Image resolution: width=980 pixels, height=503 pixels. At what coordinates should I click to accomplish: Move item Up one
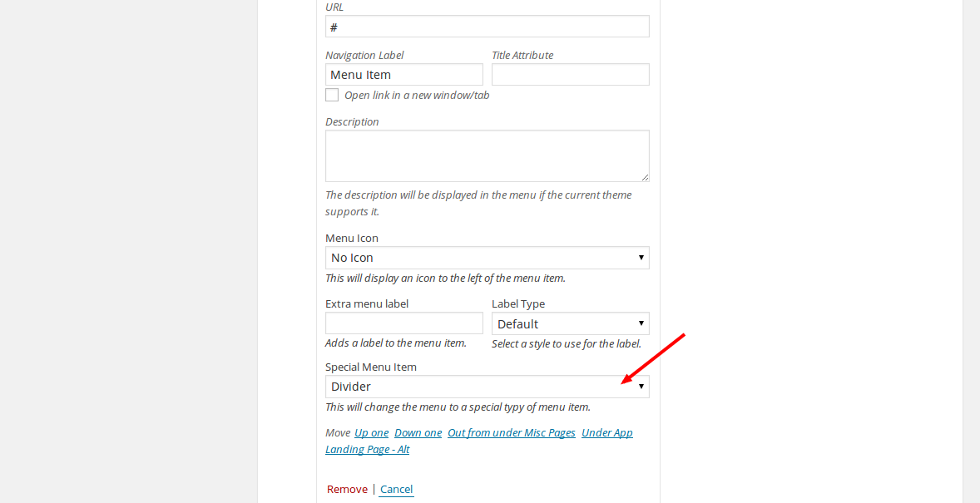[371, 432]
